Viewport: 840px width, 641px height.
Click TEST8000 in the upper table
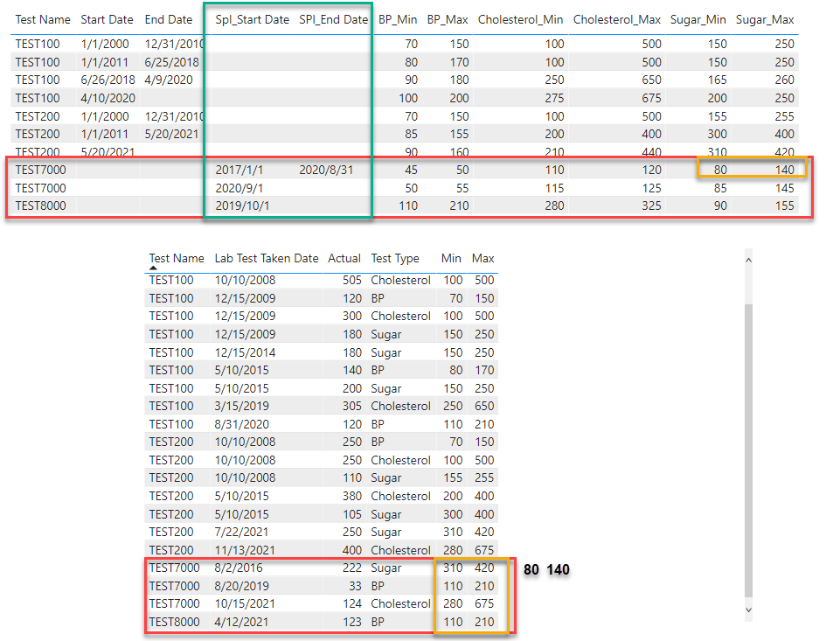(x=40, y=206)
